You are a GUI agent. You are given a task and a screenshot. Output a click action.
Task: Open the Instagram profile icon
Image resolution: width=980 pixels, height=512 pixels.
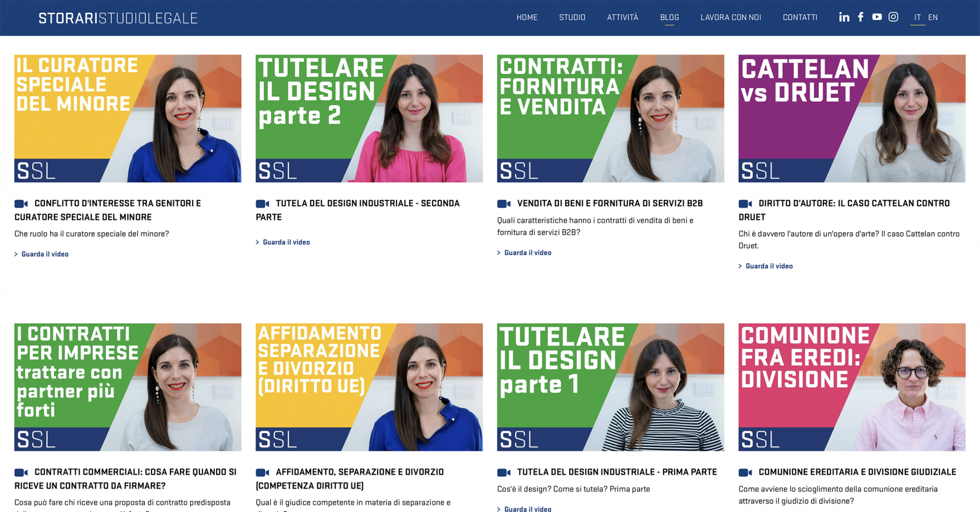tap(893, 17)
